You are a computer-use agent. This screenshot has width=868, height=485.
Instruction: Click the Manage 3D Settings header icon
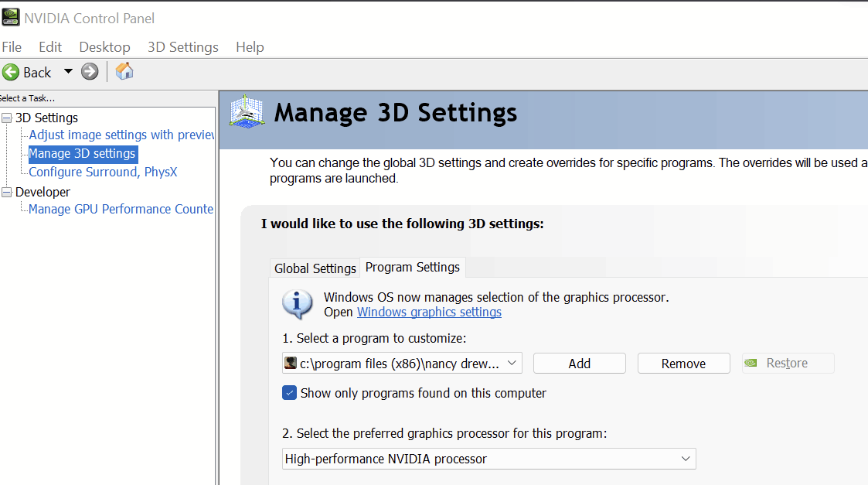pos(247,113)
